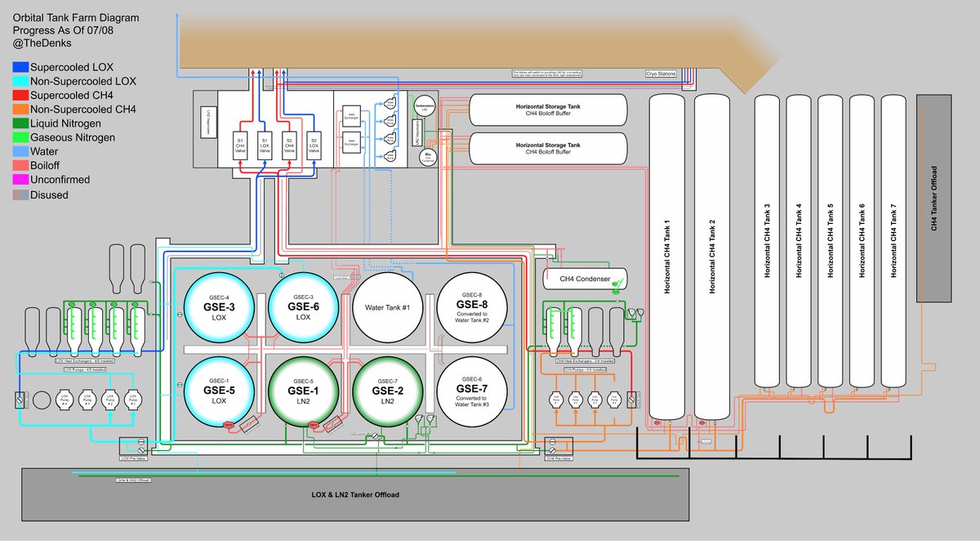Viewport: 980px width, 541px height.
Task: Click the CH4 Heat Exchangers installed label
Action: click(585, 360)
